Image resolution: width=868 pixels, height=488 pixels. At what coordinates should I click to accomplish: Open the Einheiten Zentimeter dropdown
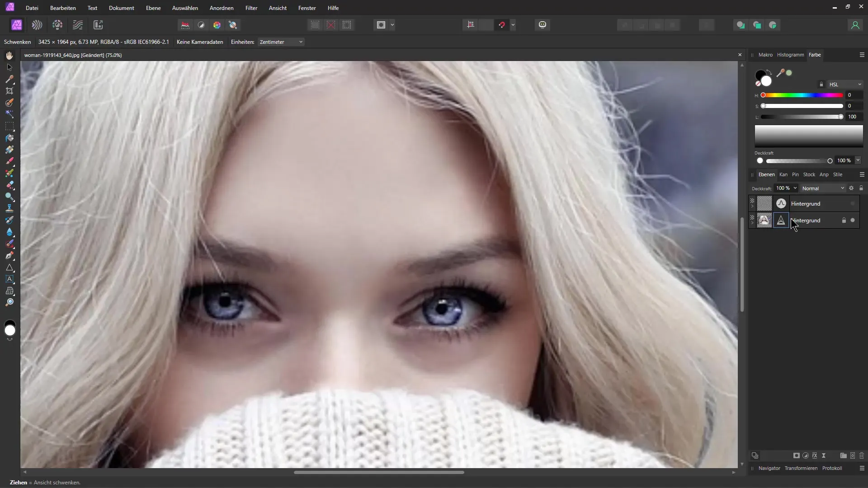tap(281, 42)
